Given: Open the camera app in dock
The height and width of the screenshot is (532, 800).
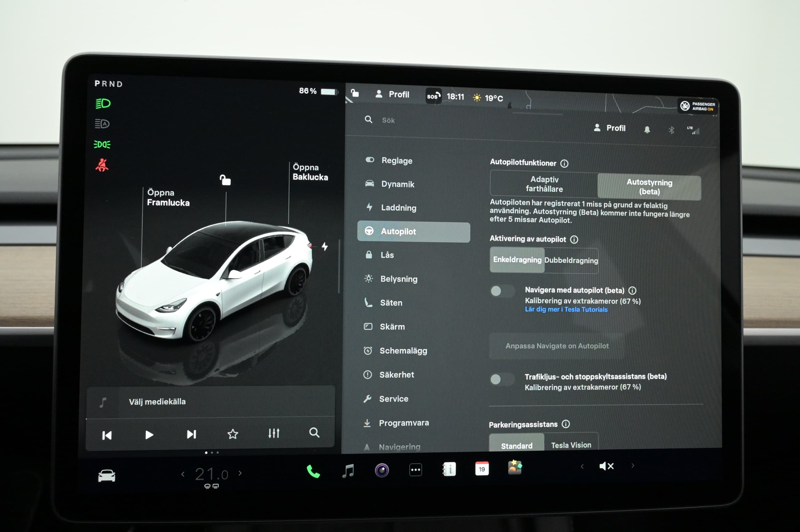Looking at the screenshot, I should coord(381,470).
